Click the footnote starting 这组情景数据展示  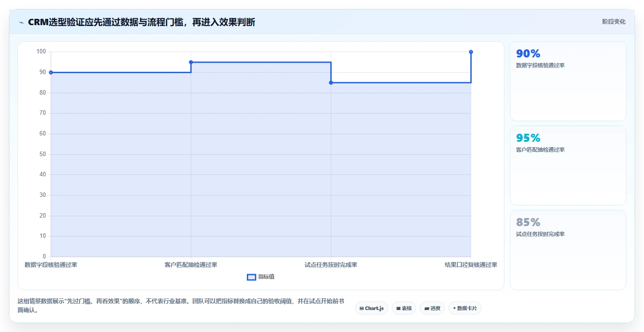coord(180,305)
